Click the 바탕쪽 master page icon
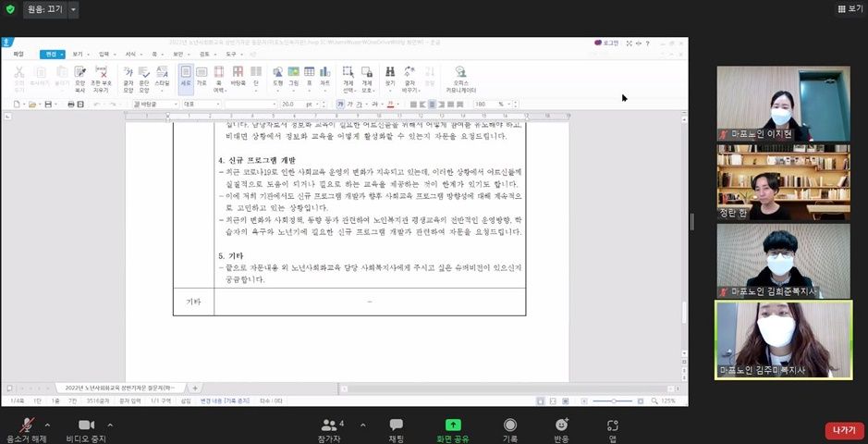868x444 pixels. coord(238,75)
